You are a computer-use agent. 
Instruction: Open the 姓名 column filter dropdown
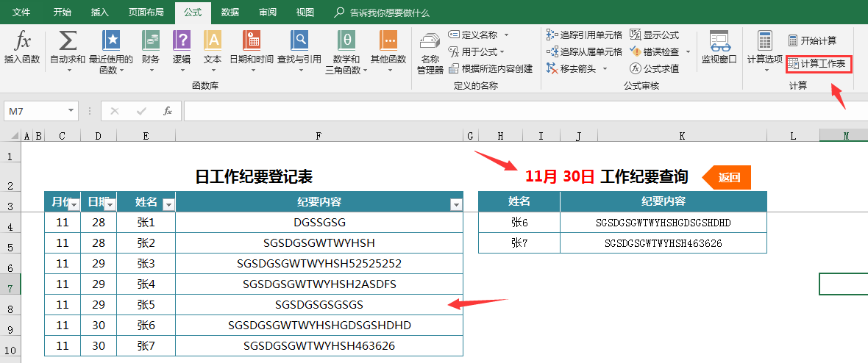[169, 205]
